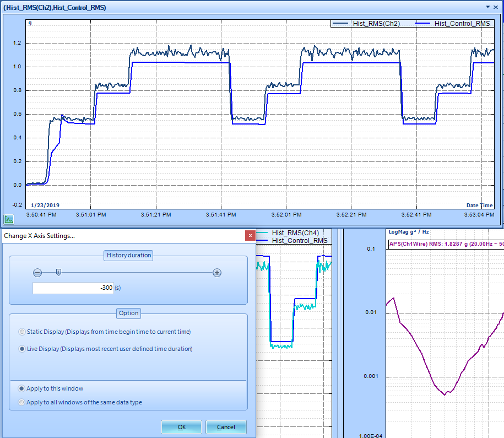Click the (Hist_RMS(Ch2),Hist_Control_RMS) window title
Viewport: 504px width, 438px height.
coord(55,7)
